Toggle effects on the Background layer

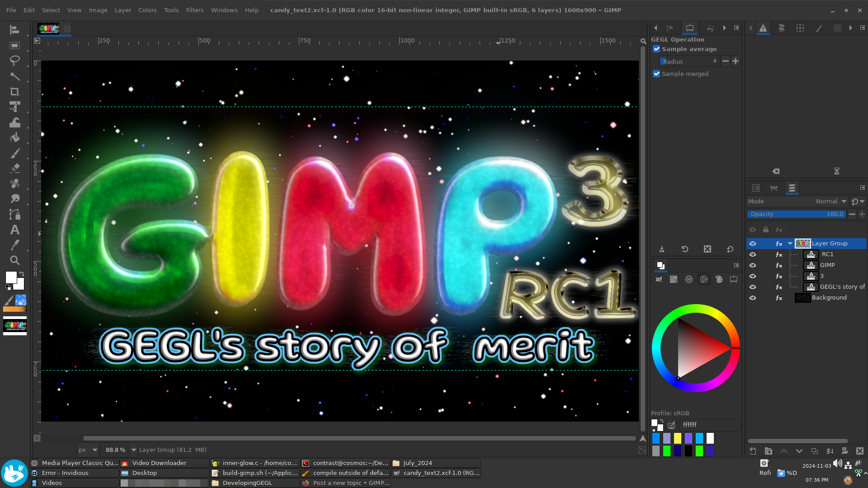779,298
